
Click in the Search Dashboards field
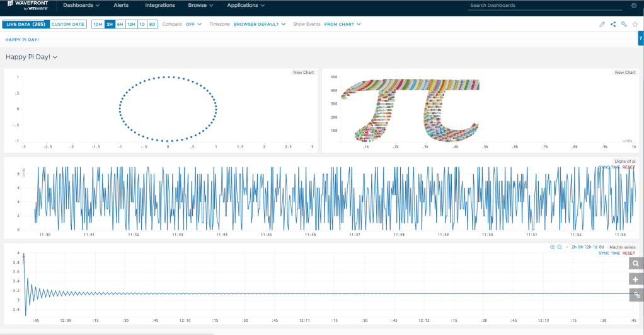[x=546, y=5]
